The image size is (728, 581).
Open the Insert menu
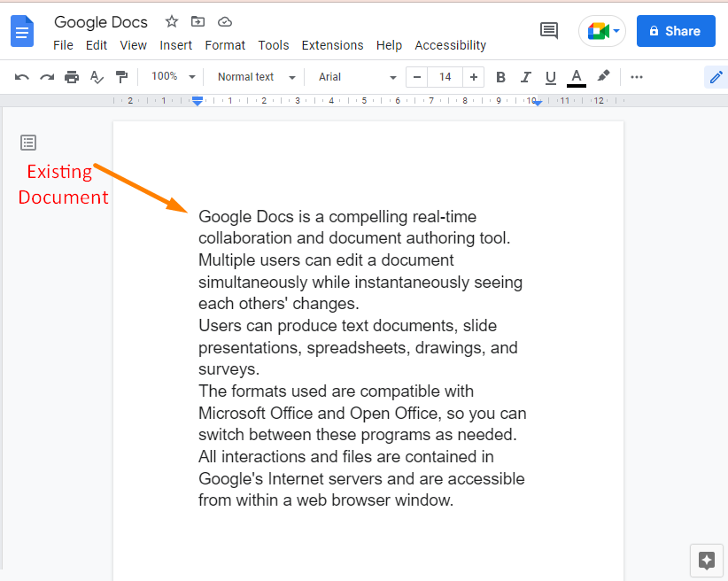tap(176, 45)
